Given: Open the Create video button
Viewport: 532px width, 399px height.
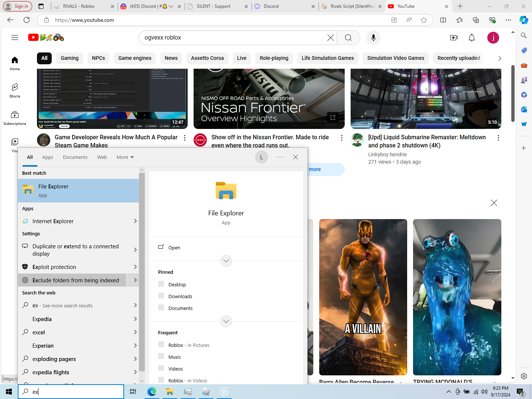Looking at the screenshot, I should pos(454,38).
